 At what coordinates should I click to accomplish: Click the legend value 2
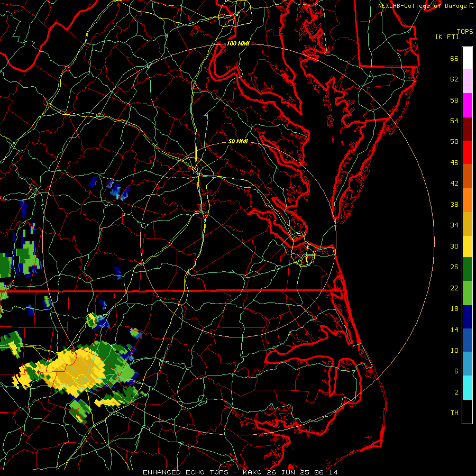pos(456,392)
